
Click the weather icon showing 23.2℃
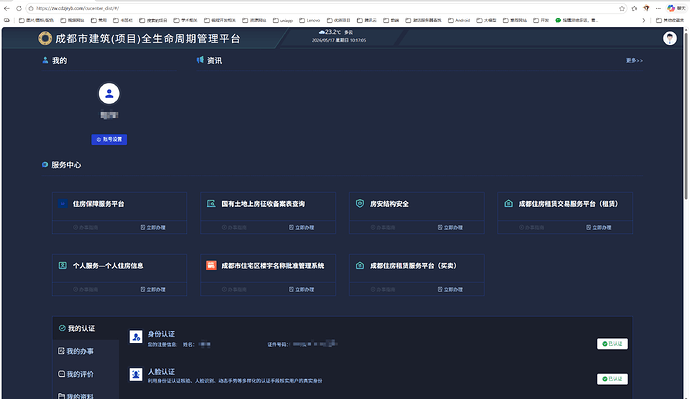[x=322, y=32]
